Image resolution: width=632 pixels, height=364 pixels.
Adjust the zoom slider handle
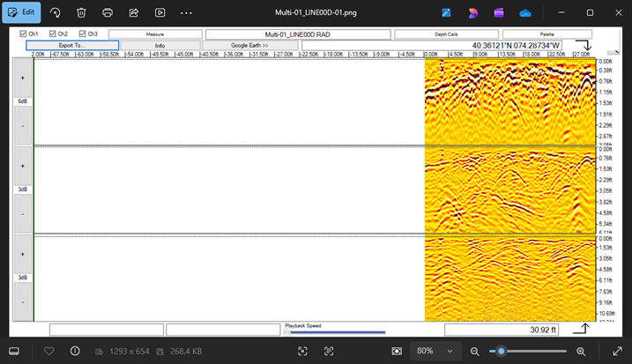click(x=501, y=351)
